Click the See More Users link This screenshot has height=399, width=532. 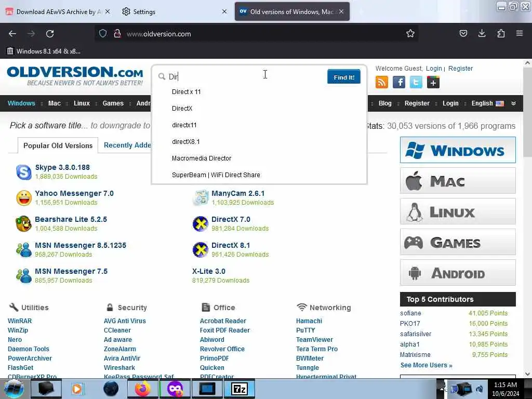coord(426,365)
